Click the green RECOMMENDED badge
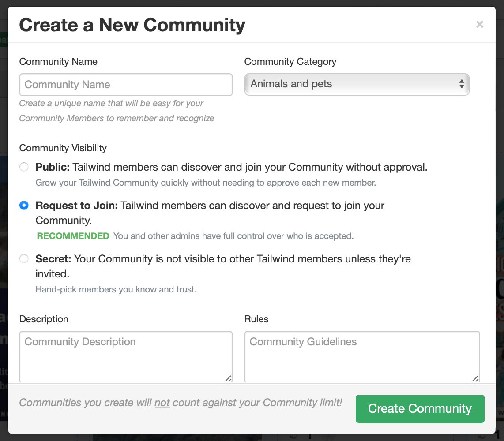504x441 pixels. [x=73, y=236]
